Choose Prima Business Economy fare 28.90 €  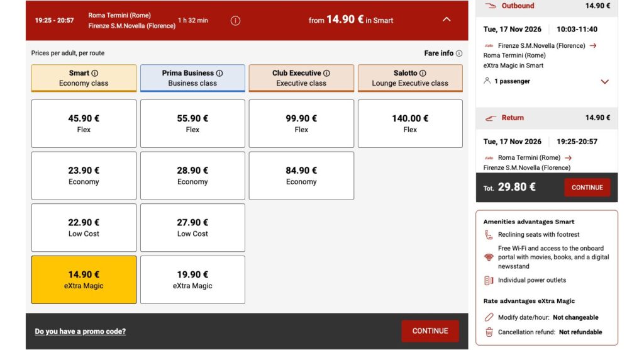coord(192,176)
